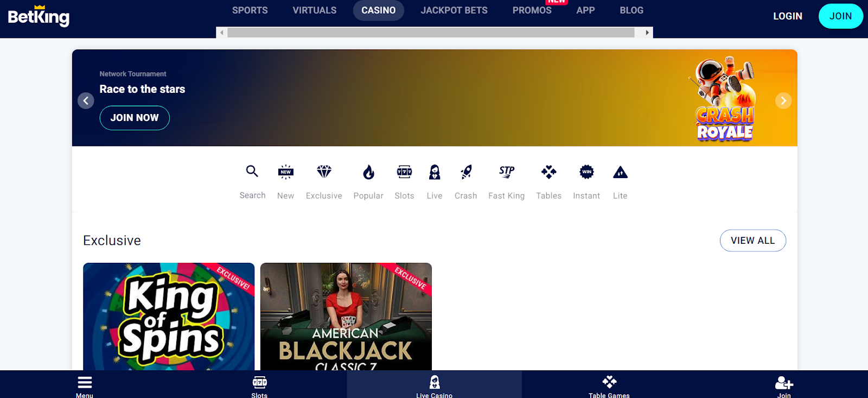Select the Crash rocket category icon
The image size is (868, 398).
click(x=466, y=172)
